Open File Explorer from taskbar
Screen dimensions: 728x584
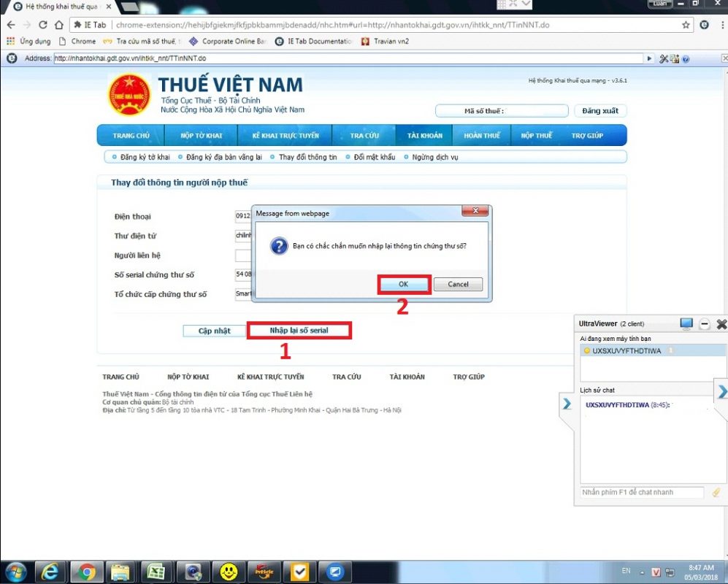pos(120,572)
